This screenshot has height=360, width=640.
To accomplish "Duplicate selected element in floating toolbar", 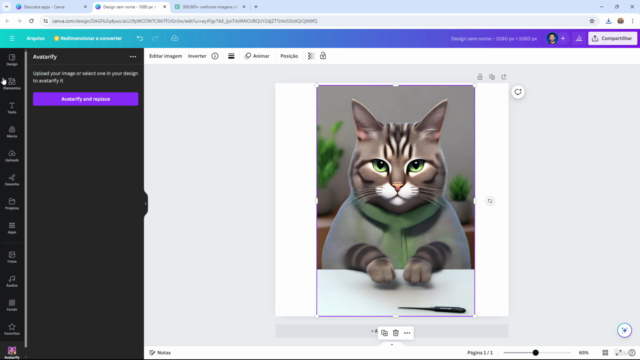I will coord(384,333).
